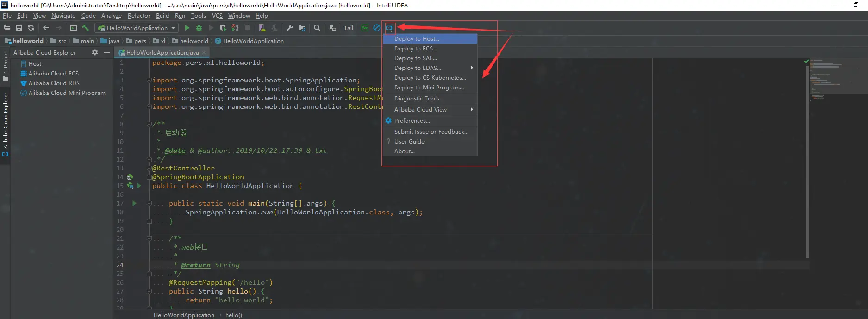Click the Run with Coverage shield icon

pyautogui.click(x=223, y=28)
